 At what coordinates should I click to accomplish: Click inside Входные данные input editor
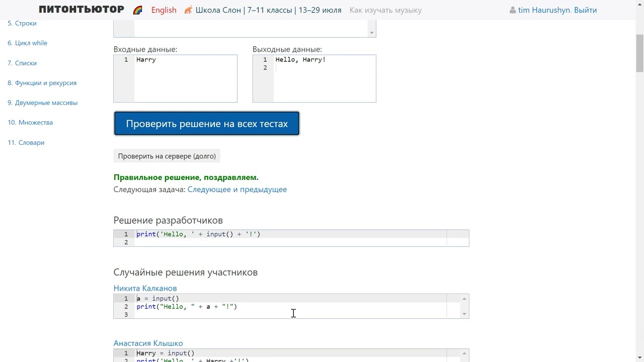(175, 78)
